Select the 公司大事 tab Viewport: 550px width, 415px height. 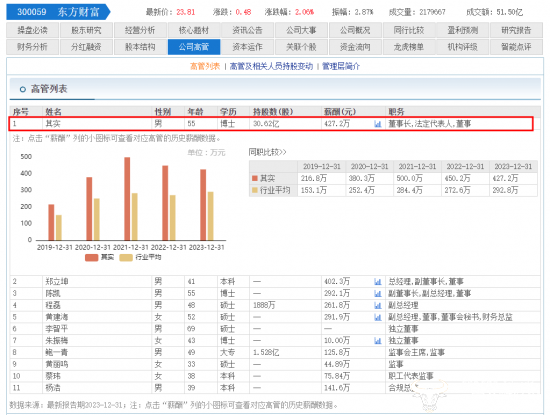tap(301, 30)
